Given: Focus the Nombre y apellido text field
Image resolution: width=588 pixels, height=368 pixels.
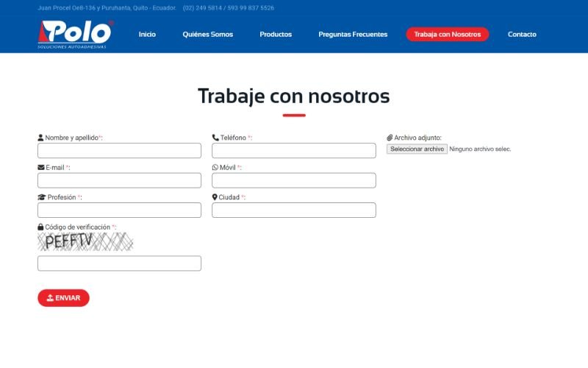Looking at the screenshot, I should (119, 151).
